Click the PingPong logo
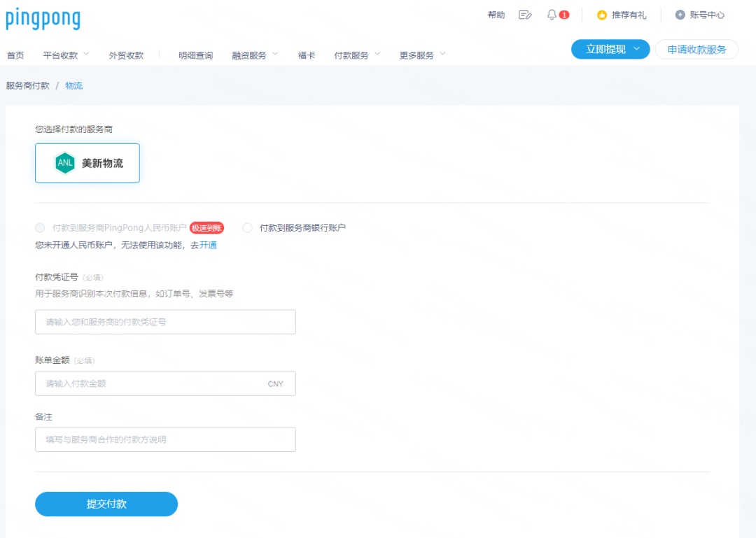Screen dimensions: 756x538 43,19
